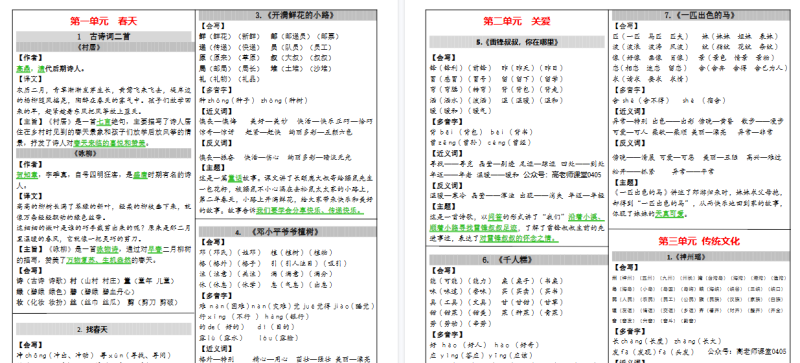Click the 【多音字】 label in lesson 3
Image resolution: width=800 pixels, height=363 pixels.
click(216, 90)
